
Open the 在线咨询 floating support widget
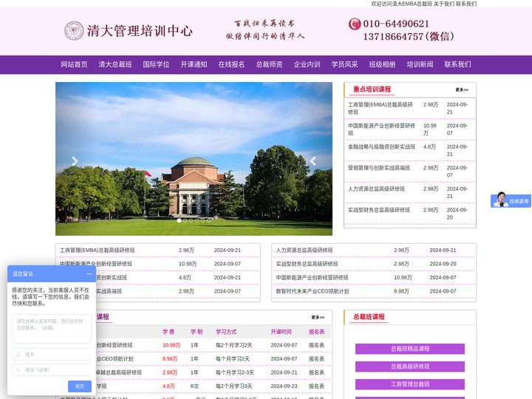[511, 200]
